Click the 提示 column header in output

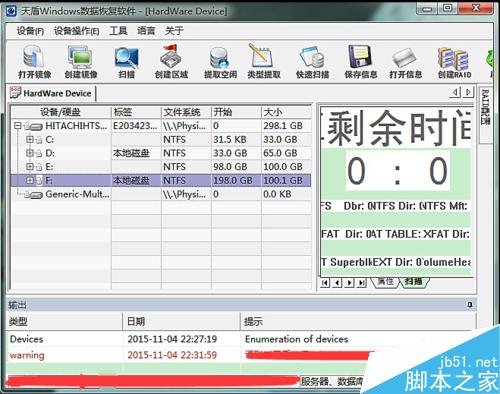(x=358, y=322)
